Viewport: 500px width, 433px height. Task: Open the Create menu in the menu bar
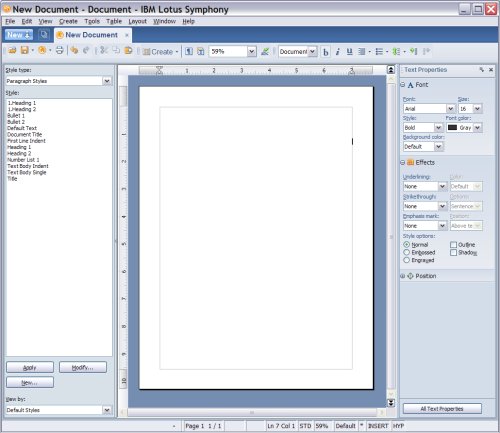point(68,21)
